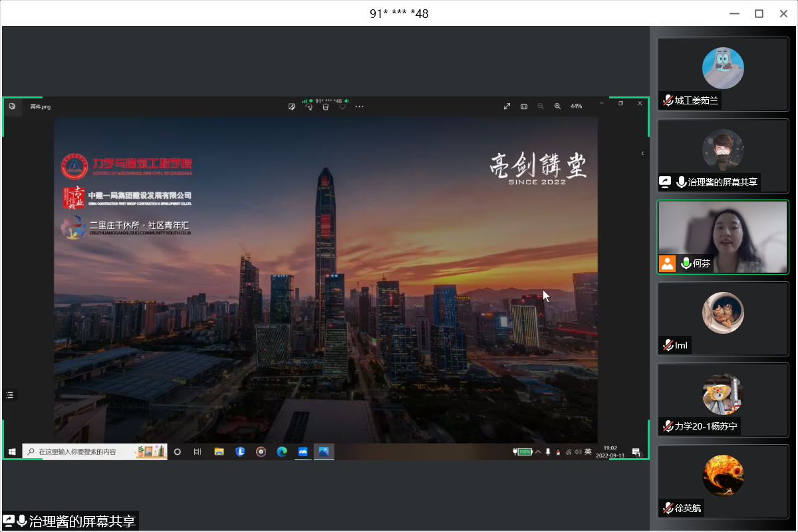Switch to Microsoft Edge in the taskbar
The height and width of the screenshot is (532, 798).
pos(282,452)
